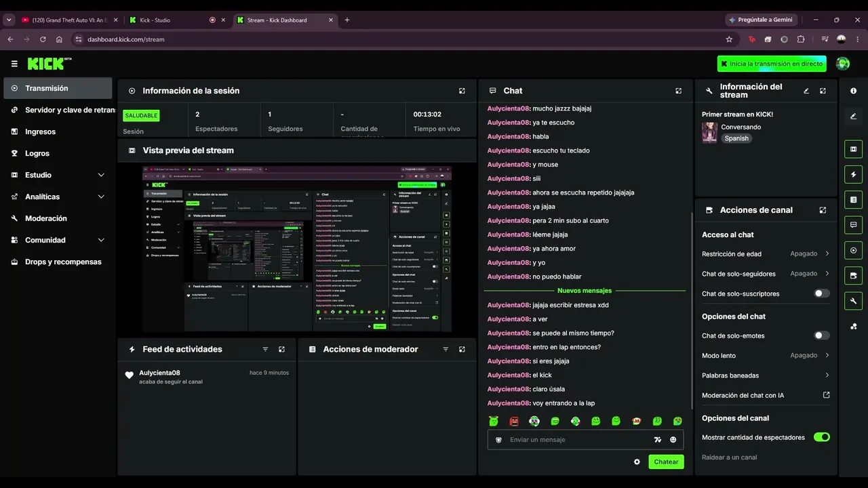Viewport: 868px width, 488px height.
Task: Open the browser tab search dropdown
Action: [x=9, y=20]
